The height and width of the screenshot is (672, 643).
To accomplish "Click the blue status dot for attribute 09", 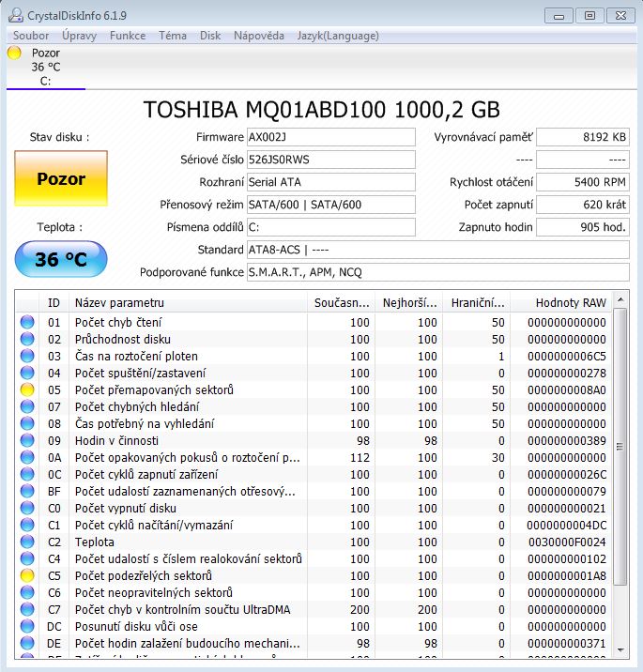I will pos(27,440).
